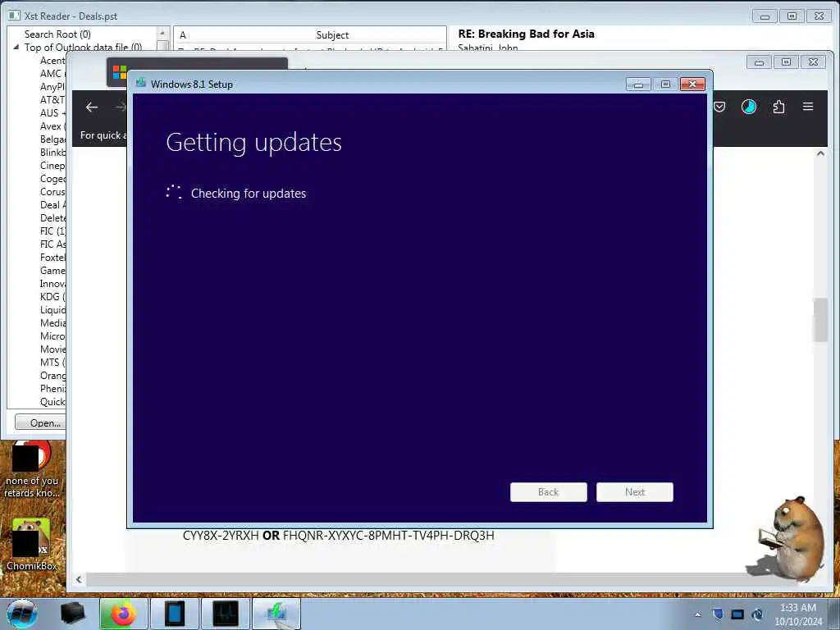
Task: Click the Next button in Windows 8.1 Setup
Action: [634, 492]
